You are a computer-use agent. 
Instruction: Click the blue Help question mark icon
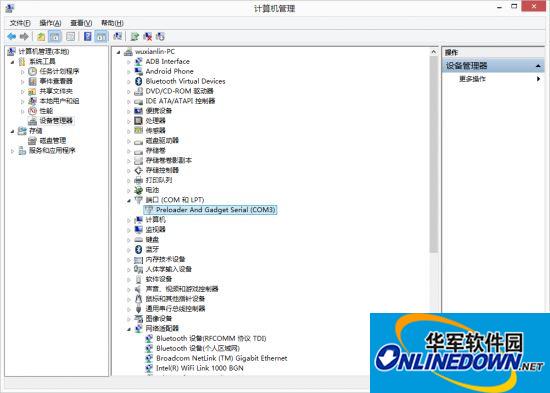[88, 36]
